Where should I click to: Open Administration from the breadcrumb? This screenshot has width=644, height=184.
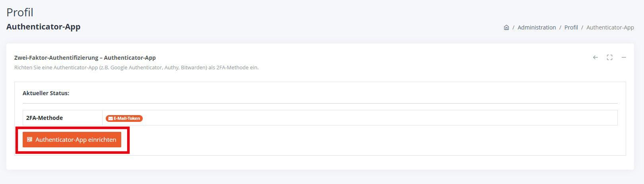tap(537, 27)
